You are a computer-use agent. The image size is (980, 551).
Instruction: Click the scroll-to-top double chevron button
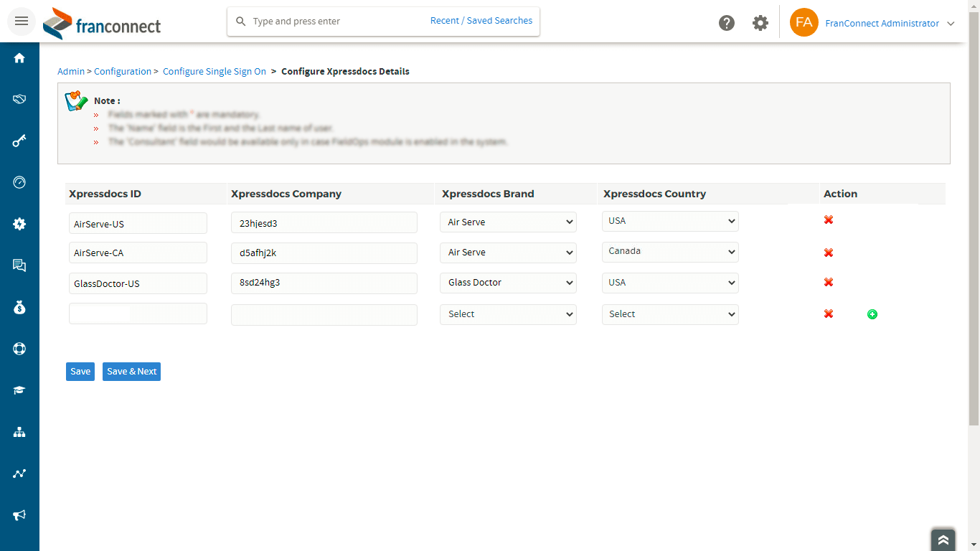point(943,540)
